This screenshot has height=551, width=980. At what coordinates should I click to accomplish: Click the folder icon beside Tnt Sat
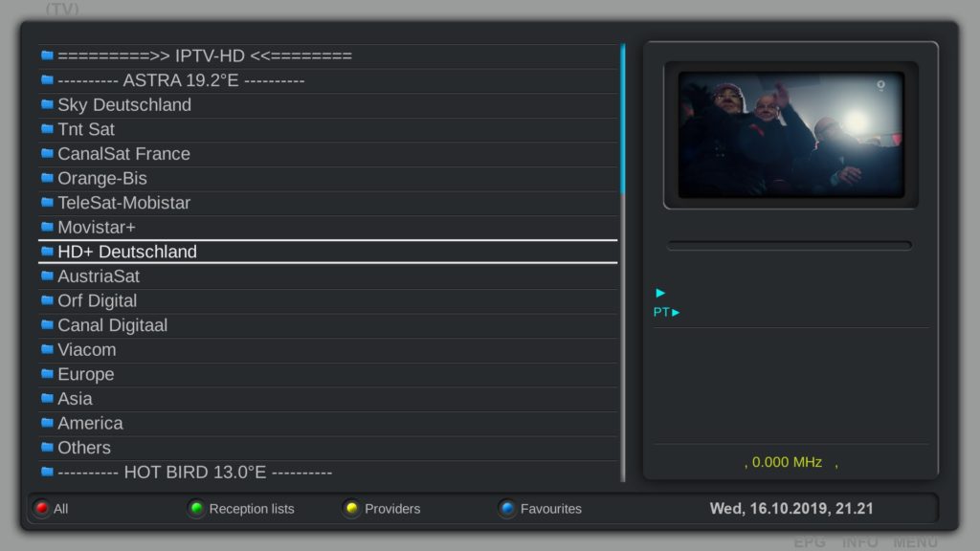(47, 129)
